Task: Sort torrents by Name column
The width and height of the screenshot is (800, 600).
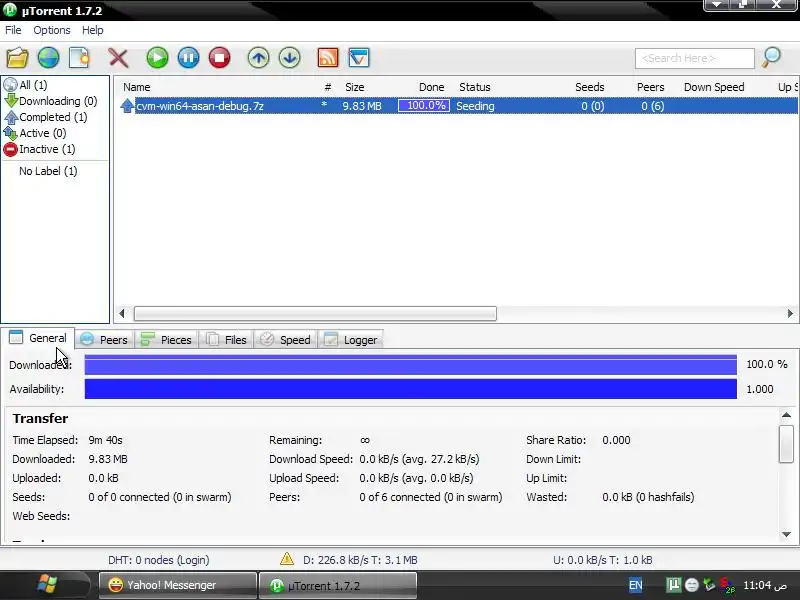Action: click(x=137, y=87)
